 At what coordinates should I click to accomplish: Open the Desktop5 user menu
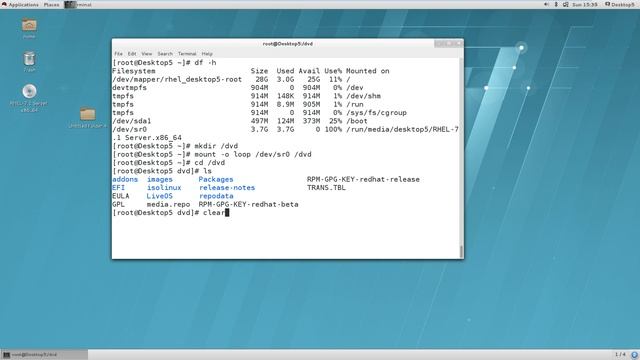click(620, 4)
